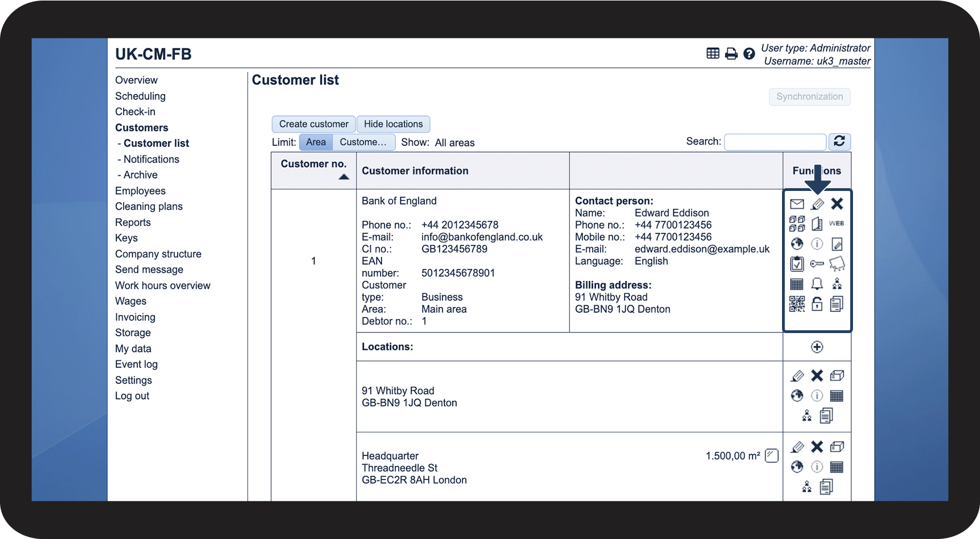Image resolution: width=980 pixels, height=539 pixels.
Task: Open Work hours overview link
Action: [x=163, y=286]
